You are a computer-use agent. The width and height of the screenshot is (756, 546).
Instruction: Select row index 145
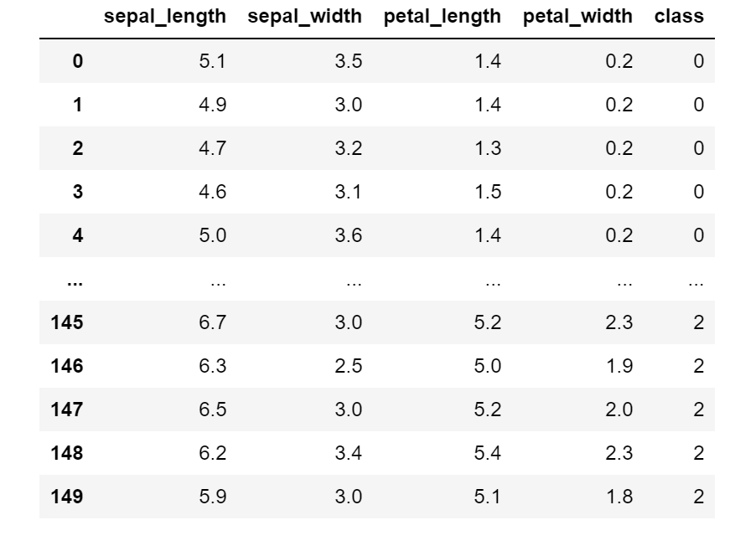67,322
